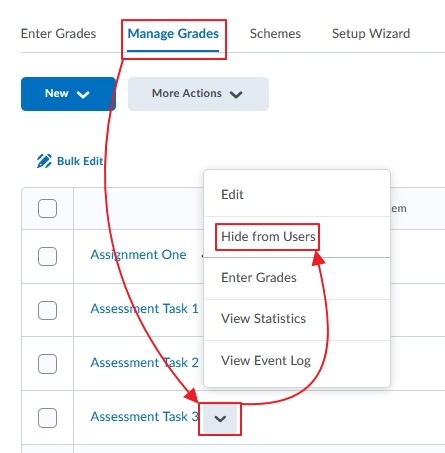The image size is (445, 453).
Task: Switch to the Manage Grades tab
Action: coord(173,34)
